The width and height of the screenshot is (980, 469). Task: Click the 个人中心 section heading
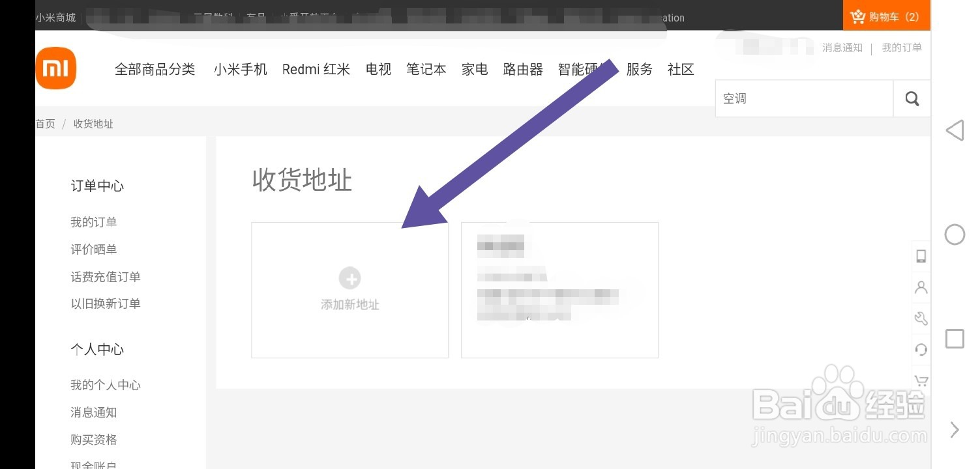(97, 350)
